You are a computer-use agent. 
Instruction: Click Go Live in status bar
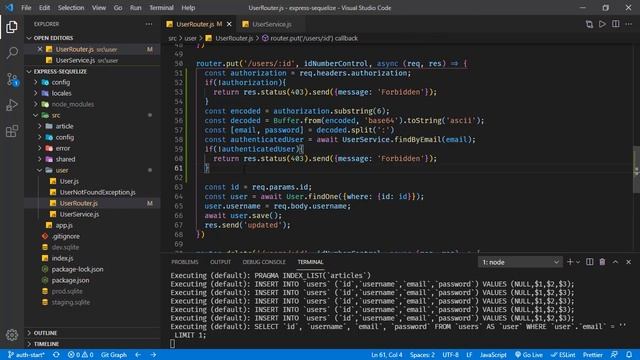[529, 355]
